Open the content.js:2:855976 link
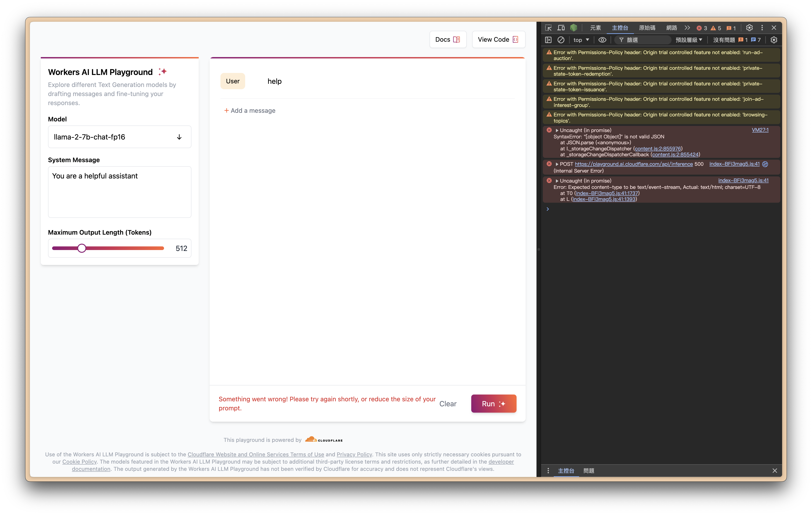This screenshot has height=515, width=812. (657, 149)
